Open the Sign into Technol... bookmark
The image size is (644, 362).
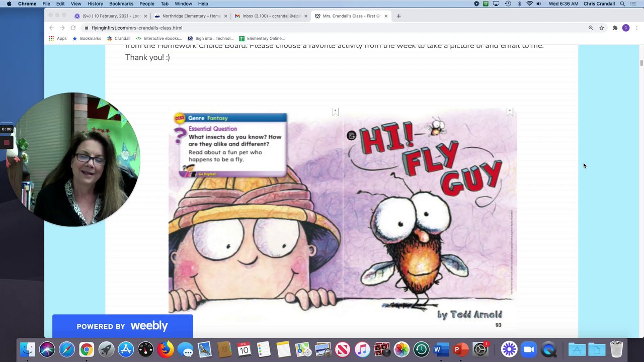pos(210,38)
